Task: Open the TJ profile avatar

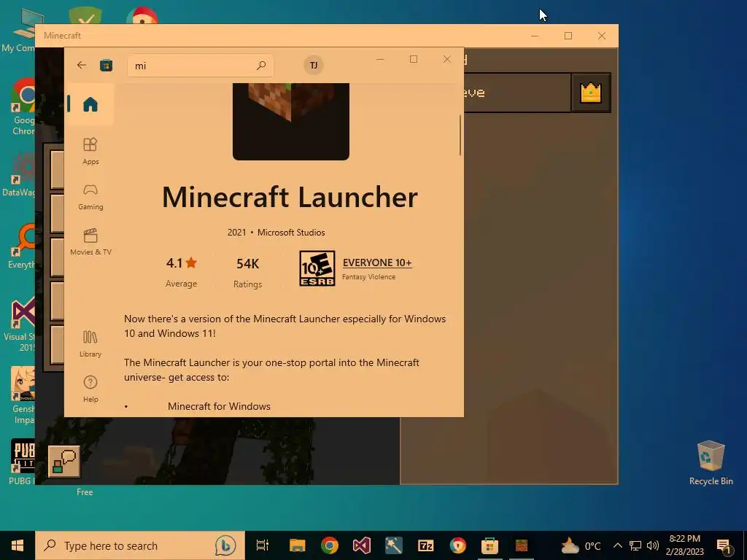Action: tap(314, 65)
